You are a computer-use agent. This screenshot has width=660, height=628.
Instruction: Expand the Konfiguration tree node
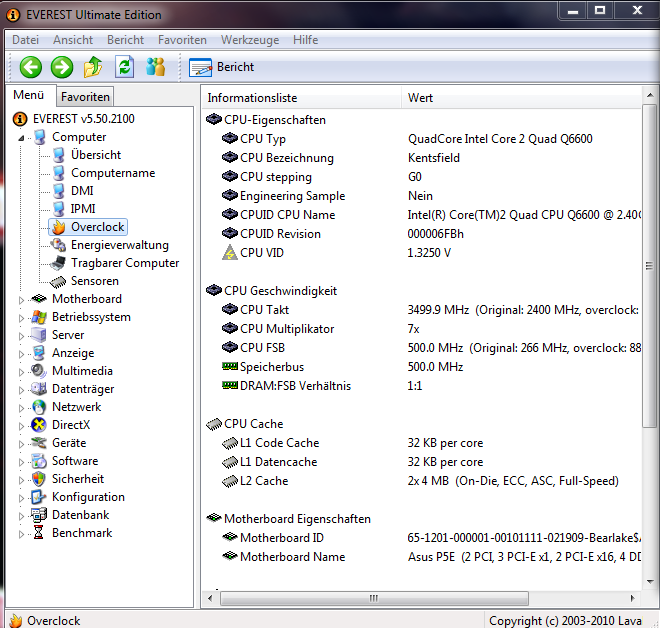21,498
